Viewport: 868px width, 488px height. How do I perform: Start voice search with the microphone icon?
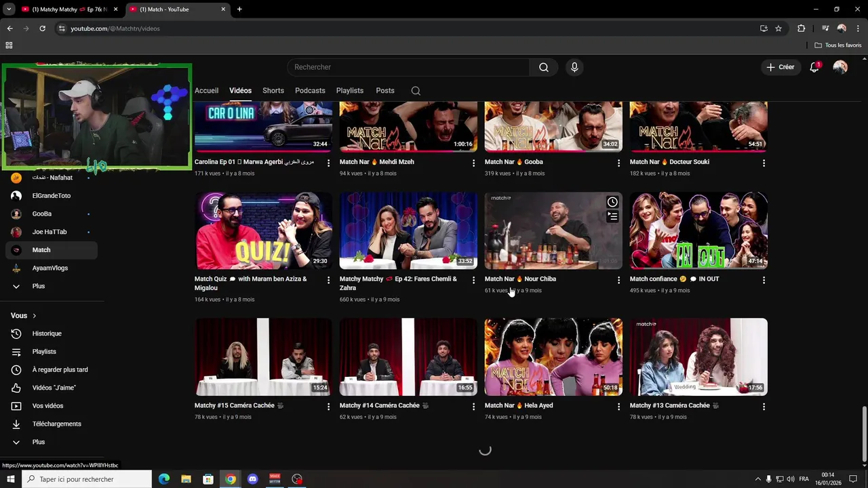pos(574,67)
